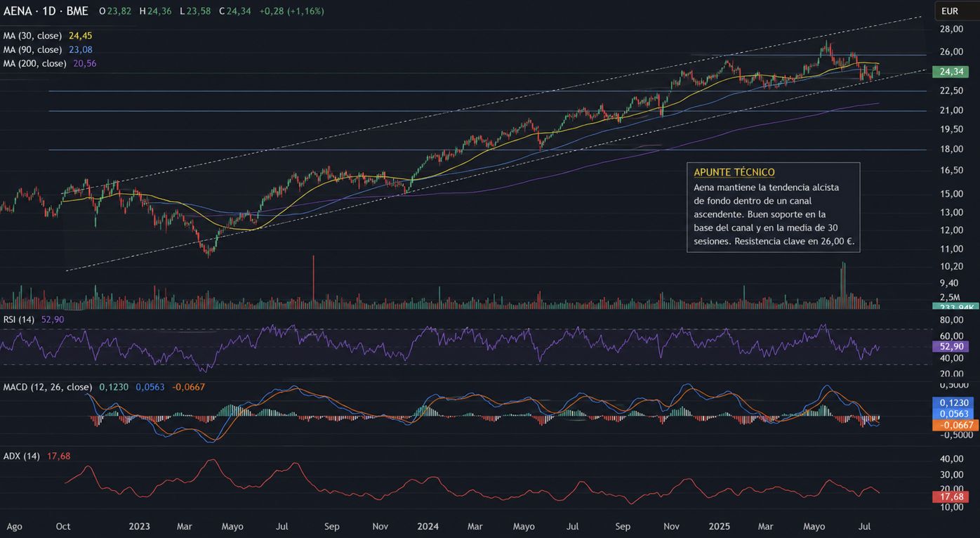Click the MA 30 value 24,45

(x=81, y=36)
